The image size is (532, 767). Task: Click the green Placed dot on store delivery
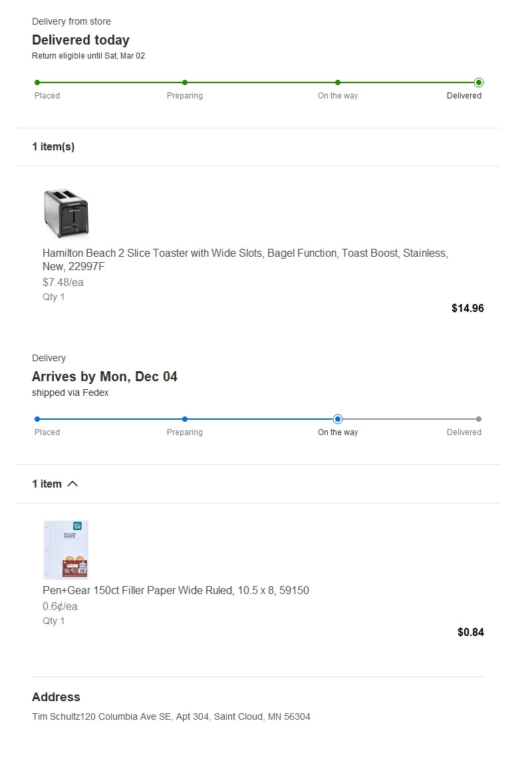pyautogui.click(x=37, y=82)
